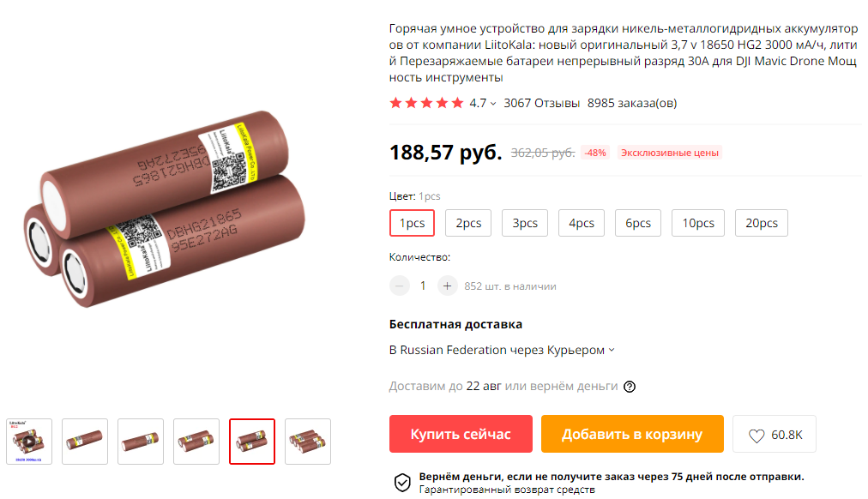Select the 2pcs option

point(468,223)
